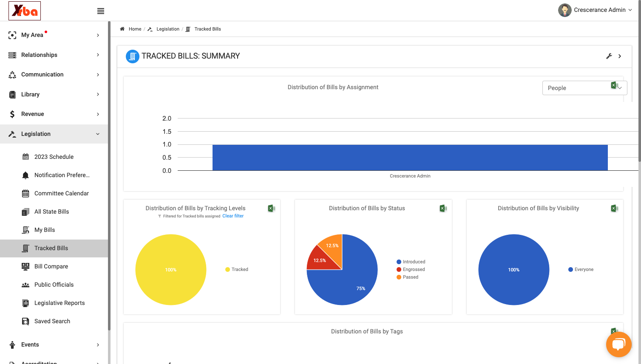Open the orange chat widget

[x=618, y=344]
